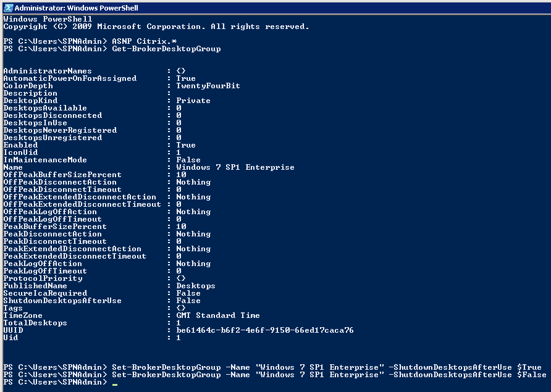Click the Name value Windows 7 SP1 Enterprise

[x=235, y=167]
